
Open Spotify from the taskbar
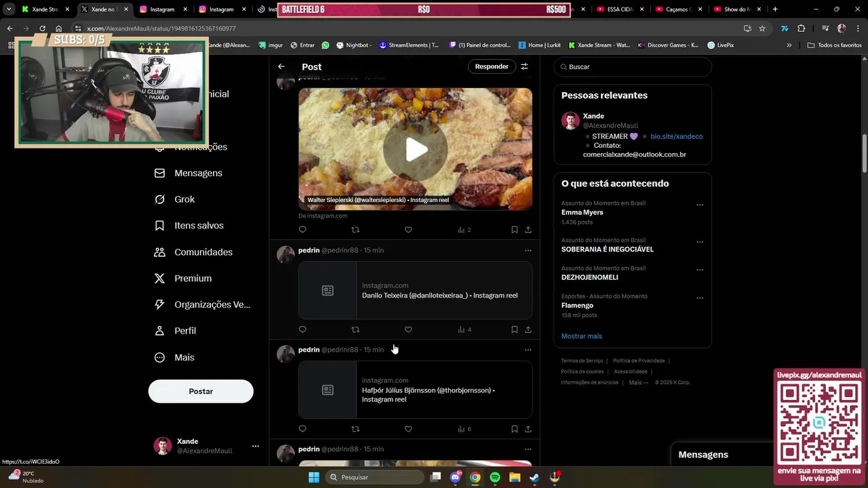(495, 477)
